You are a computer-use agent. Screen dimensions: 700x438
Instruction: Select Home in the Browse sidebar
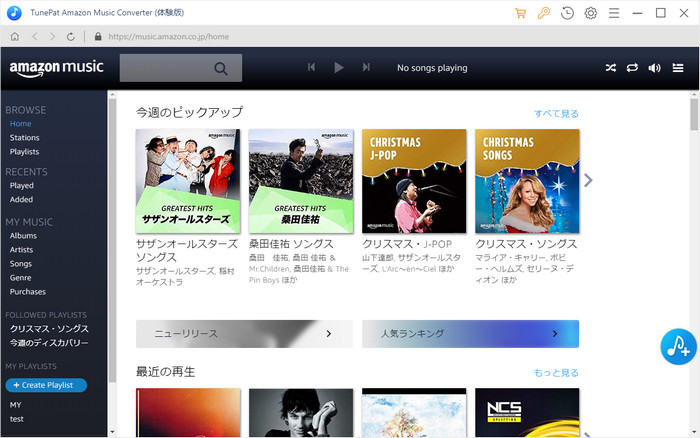(21, 124)
